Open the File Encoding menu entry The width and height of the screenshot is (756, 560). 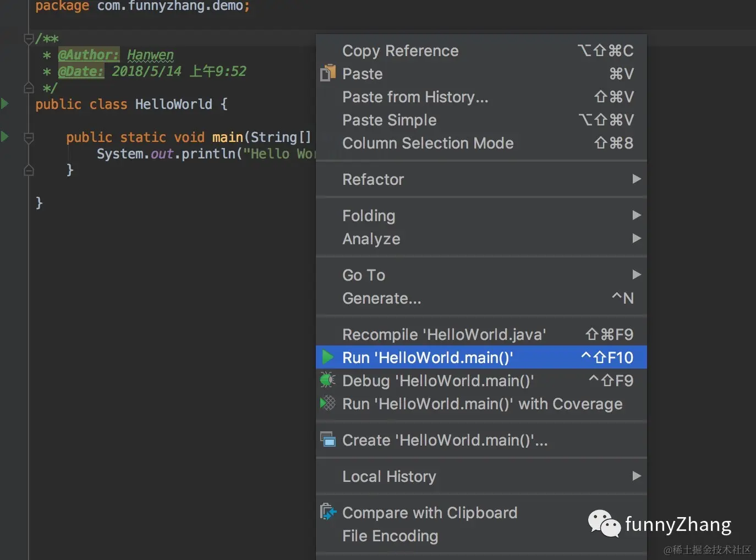pyautogui.click(x=481, y=536)
